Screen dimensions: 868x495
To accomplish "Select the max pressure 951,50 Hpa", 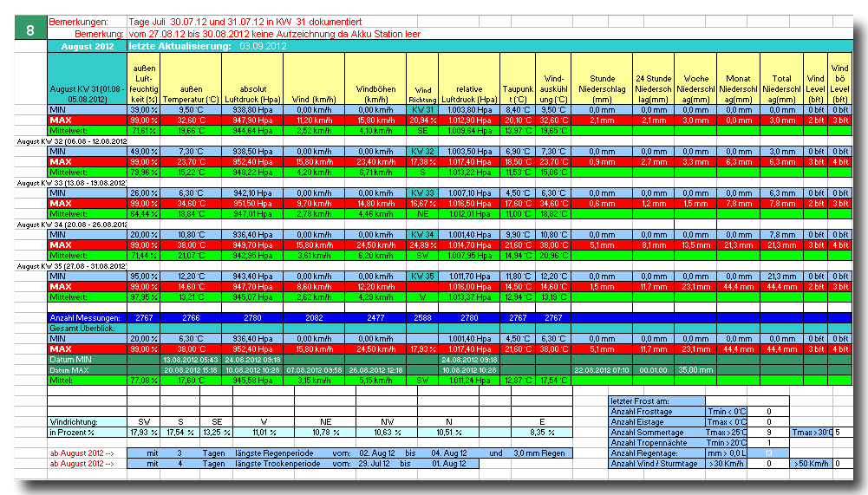I will [x=252, y=203].
